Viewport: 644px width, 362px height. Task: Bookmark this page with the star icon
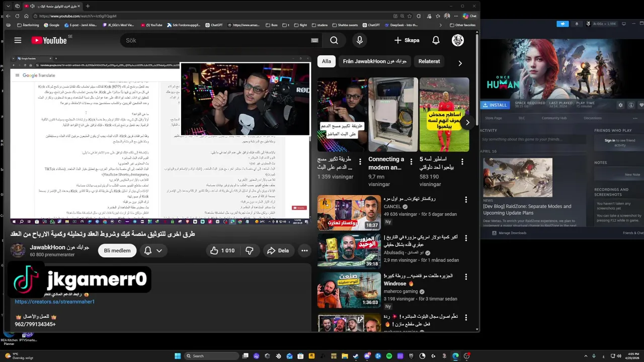pos(409,16)
